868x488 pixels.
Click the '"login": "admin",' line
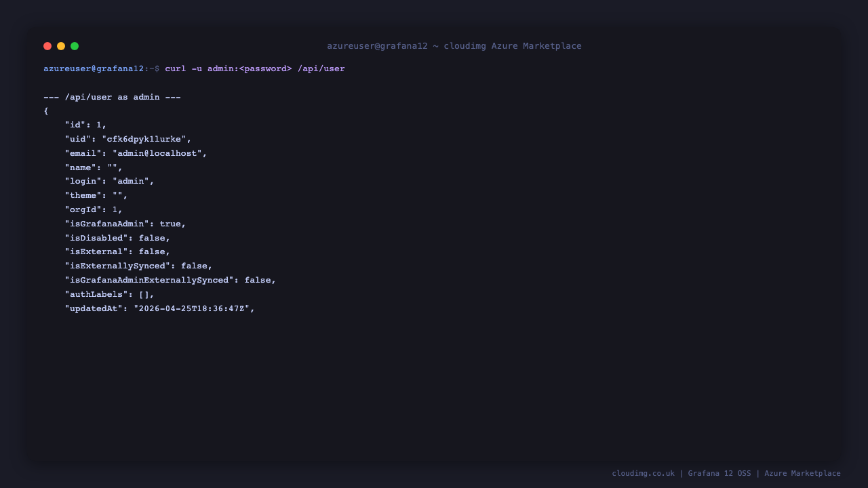tap(109, 181)
